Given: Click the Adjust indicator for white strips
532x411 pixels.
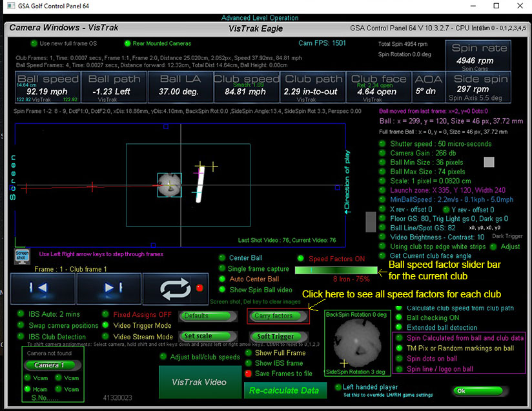Looking at the screenshot, I should (493, 246).
